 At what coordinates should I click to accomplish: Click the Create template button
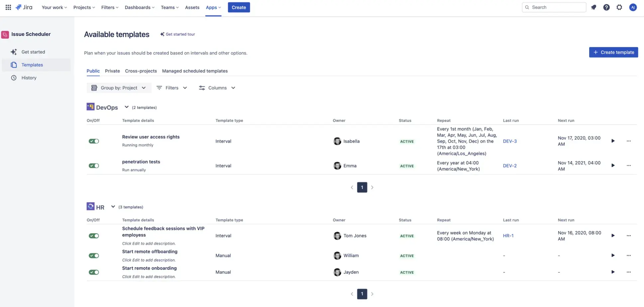(613, 52)
